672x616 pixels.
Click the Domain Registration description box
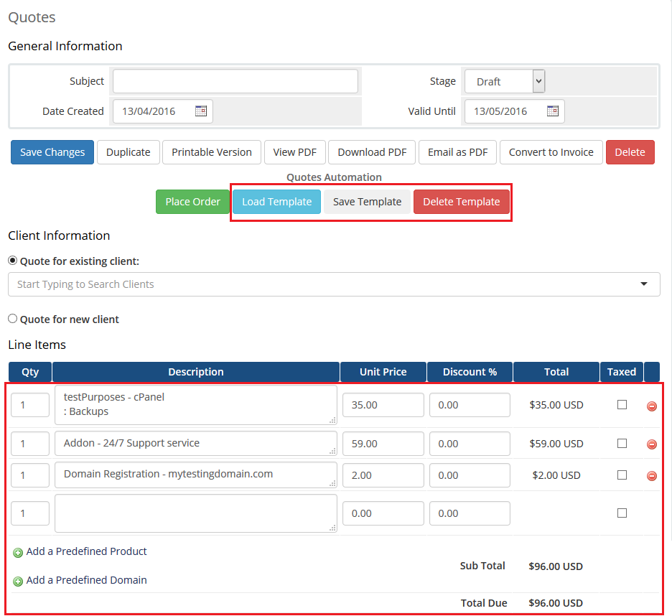[x=196, y=475]
